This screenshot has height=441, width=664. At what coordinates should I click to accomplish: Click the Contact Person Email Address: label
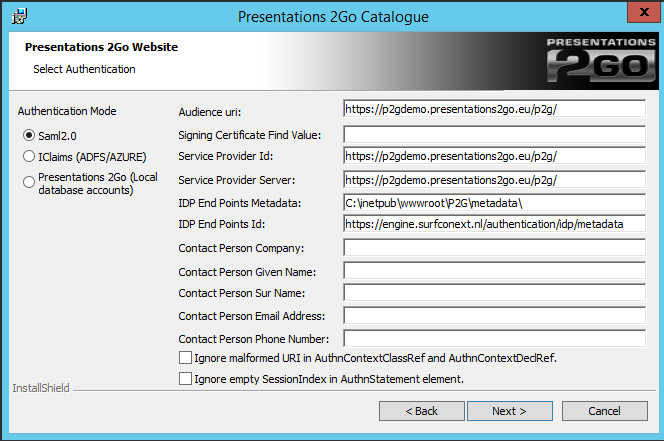point(252,316)
